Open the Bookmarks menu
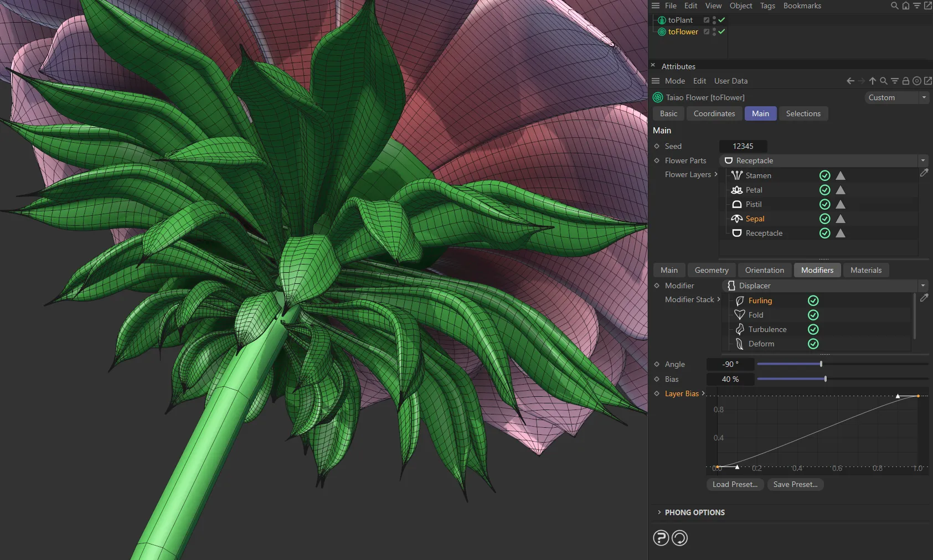This screenshot has width=933, height=560. [x=802, y=6]
